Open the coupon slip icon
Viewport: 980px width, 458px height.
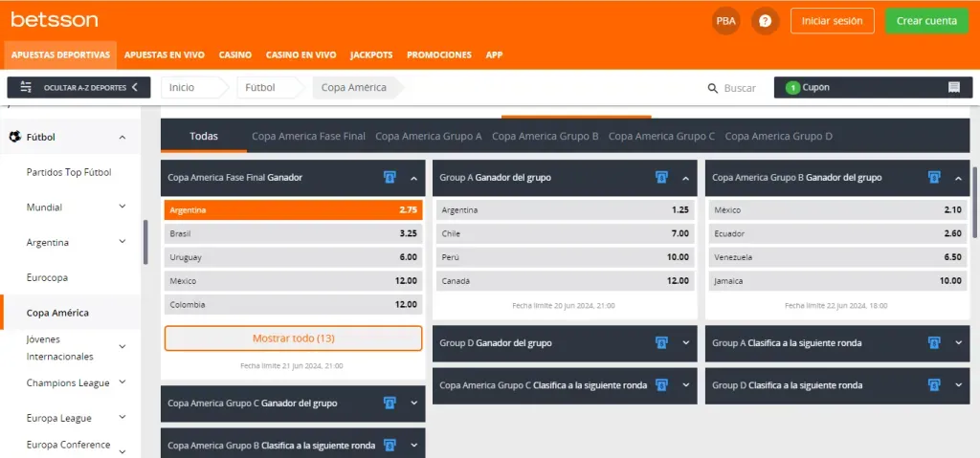[953, 88]
